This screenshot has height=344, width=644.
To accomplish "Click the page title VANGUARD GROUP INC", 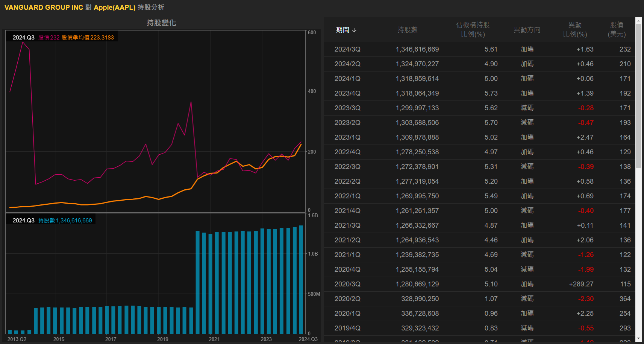I will tap(44, 8).
